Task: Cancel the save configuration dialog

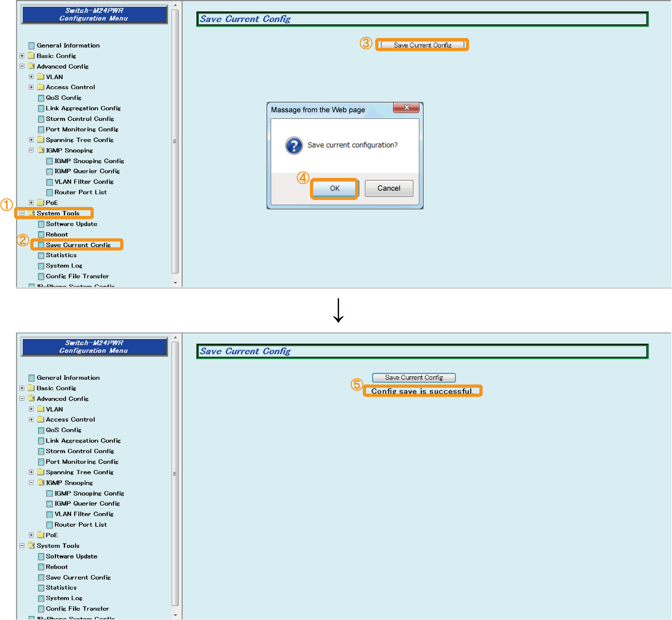Action: pyautogui.click(x=389, y=189)
